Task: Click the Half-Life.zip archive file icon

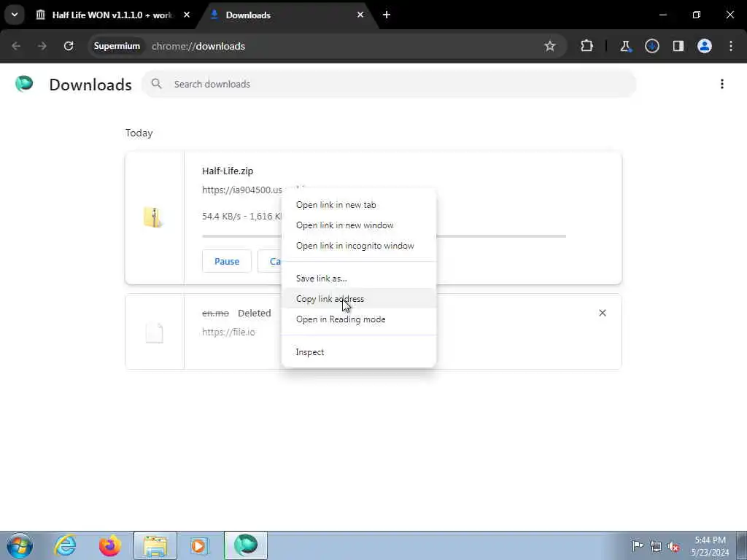Action: (x=153, y=217)
